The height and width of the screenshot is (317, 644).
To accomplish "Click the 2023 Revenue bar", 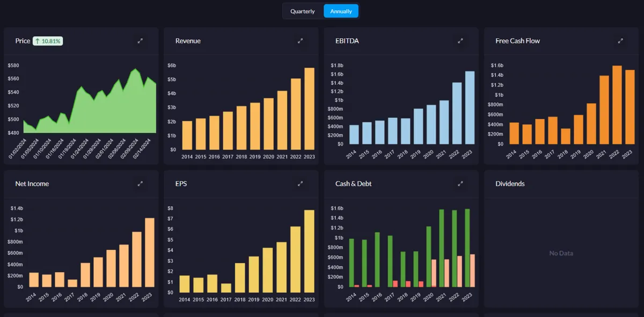I will click(x=310, y=109).
